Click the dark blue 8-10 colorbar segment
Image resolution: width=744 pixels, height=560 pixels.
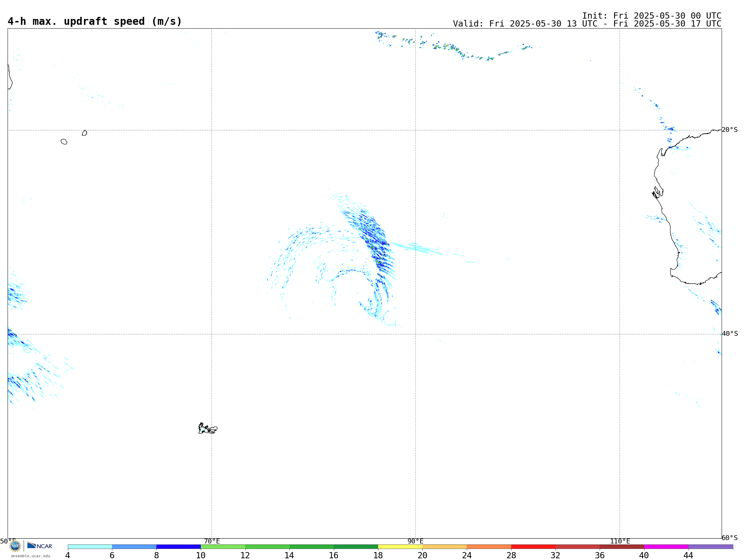[x=178, y=547]
